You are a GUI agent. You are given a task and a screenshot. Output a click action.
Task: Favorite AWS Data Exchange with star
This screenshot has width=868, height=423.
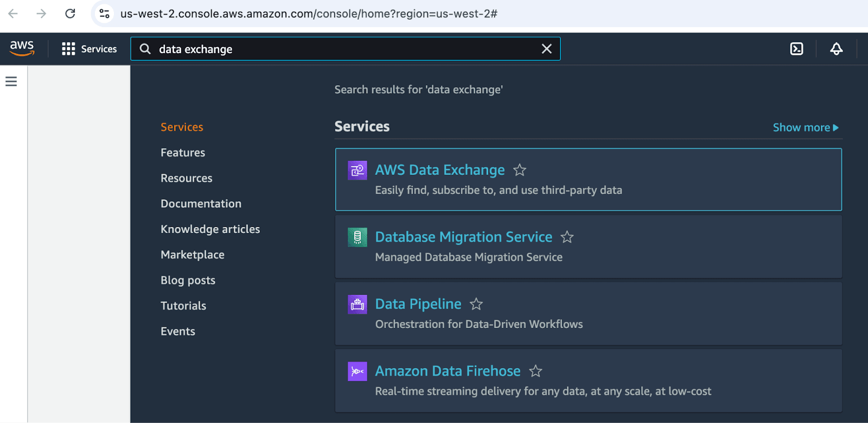520,171
